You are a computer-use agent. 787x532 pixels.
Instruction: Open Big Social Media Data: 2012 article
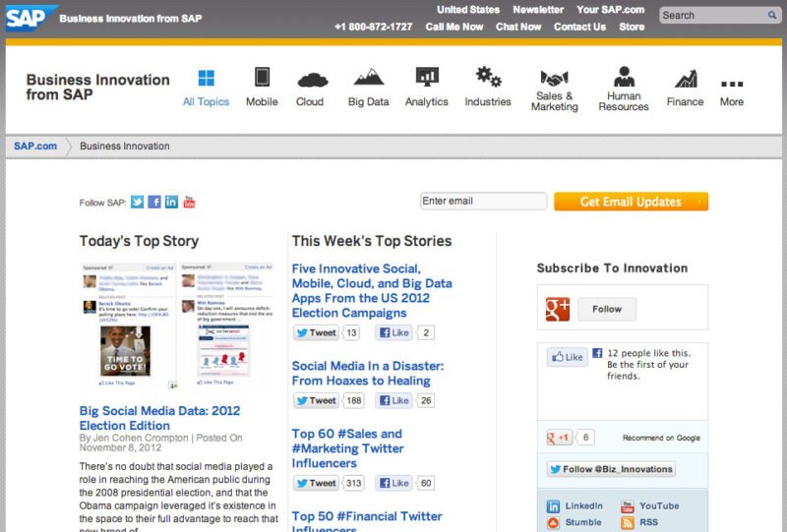[x=159, y=418]
